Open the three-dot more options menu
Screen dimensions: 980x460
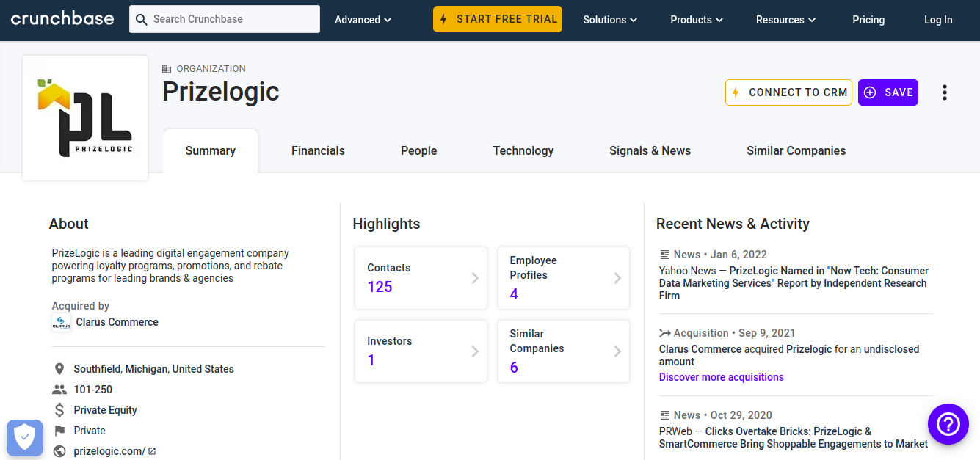tap(945, 92)
